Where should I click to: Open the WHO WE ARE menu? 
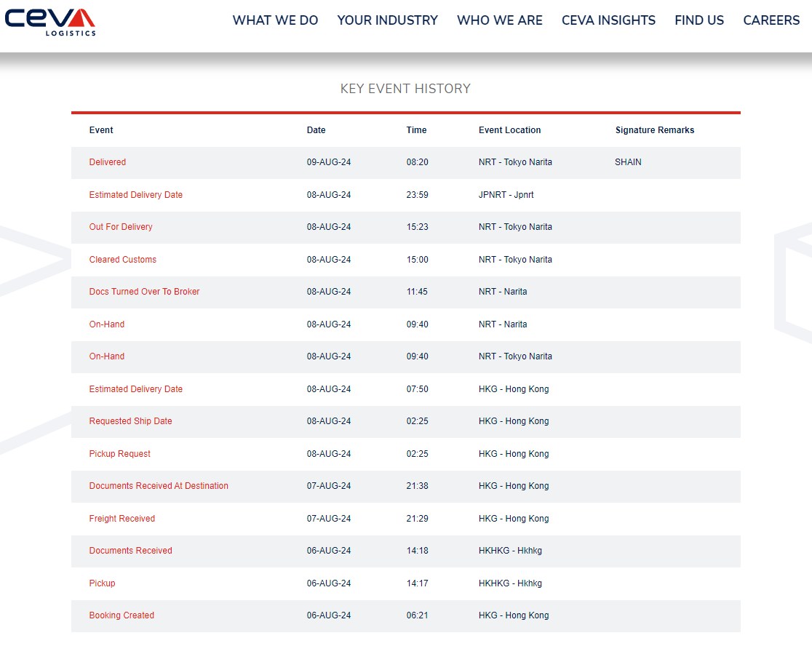pyautogui.click(x=500, y=20)
